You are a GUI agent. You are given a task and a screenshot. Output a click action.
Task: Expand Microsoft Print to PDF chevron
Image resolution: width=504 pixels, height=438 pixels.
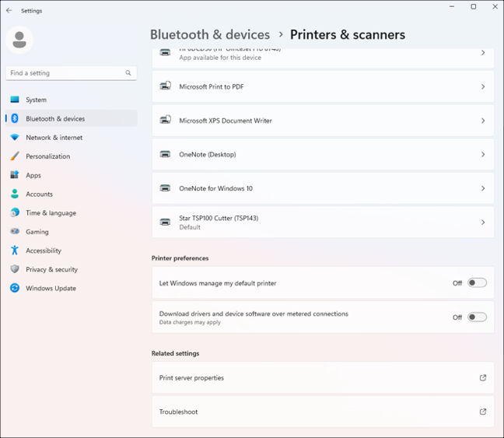point(483,86)
